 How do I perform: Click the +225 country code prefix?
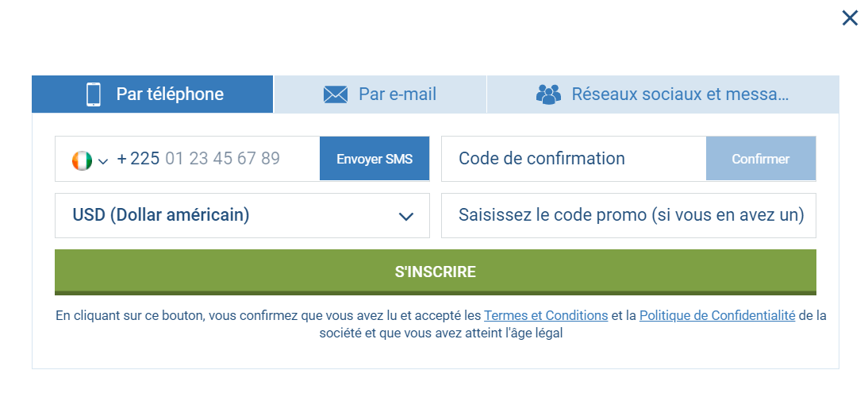138,159
